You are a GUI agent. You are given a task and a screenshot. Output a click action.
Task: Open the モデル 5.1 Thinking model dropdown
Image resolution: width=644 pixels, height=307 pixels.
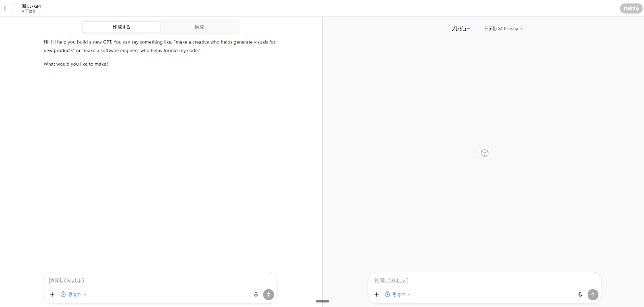[504, 29]
